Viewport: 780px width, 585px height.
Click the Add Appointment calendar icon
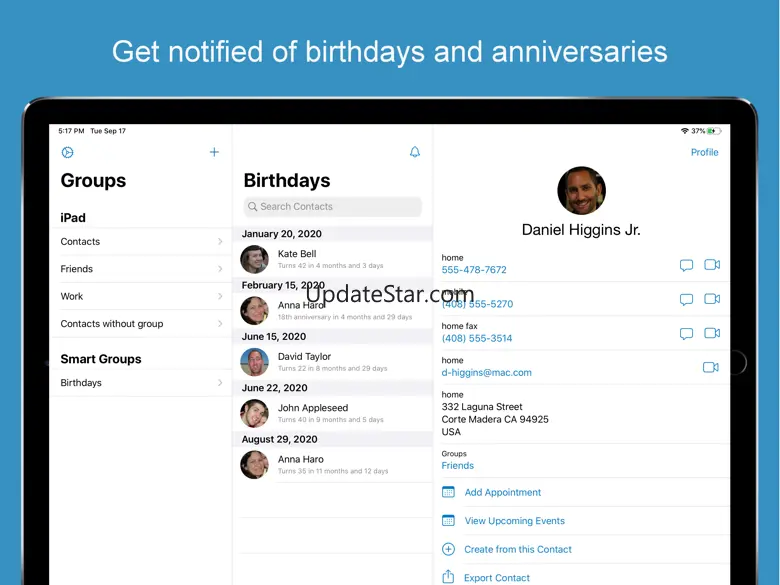click(448, 492)
